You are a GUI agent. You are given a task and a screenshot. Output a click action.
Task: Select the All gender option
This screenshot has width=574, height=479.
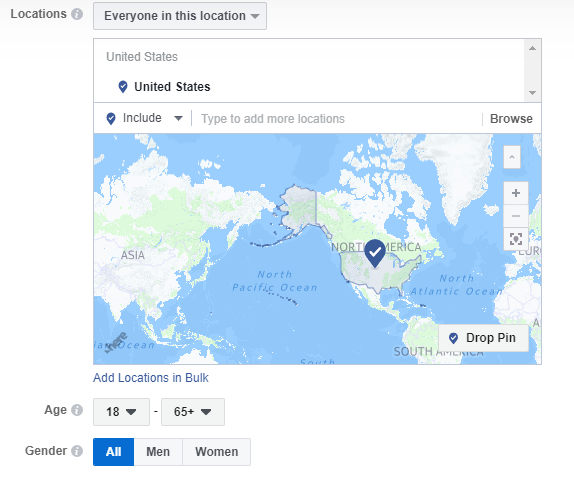tap(113, 452)
